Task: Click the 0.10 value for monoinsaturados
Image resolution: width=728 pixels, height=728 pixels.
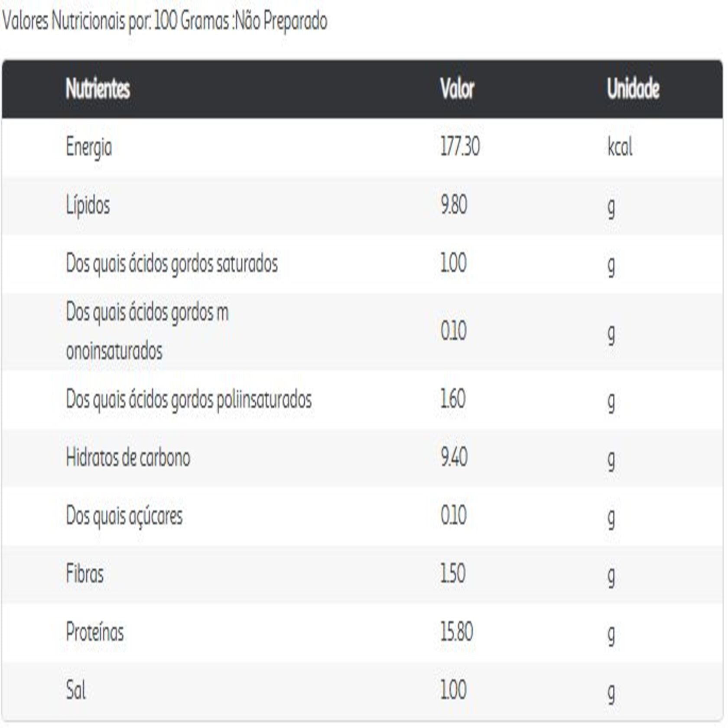Action: [453, 331]
